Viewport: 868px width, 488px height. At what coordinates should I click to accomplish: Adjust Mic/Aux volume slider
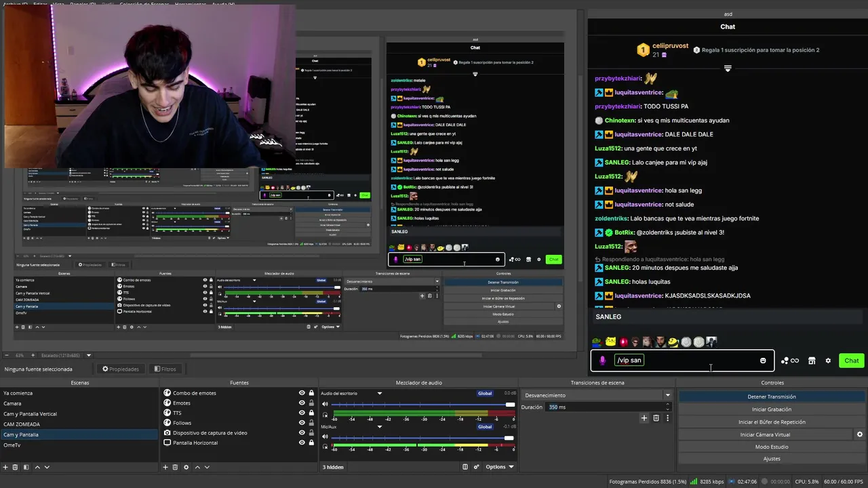(x=423, y=438)
